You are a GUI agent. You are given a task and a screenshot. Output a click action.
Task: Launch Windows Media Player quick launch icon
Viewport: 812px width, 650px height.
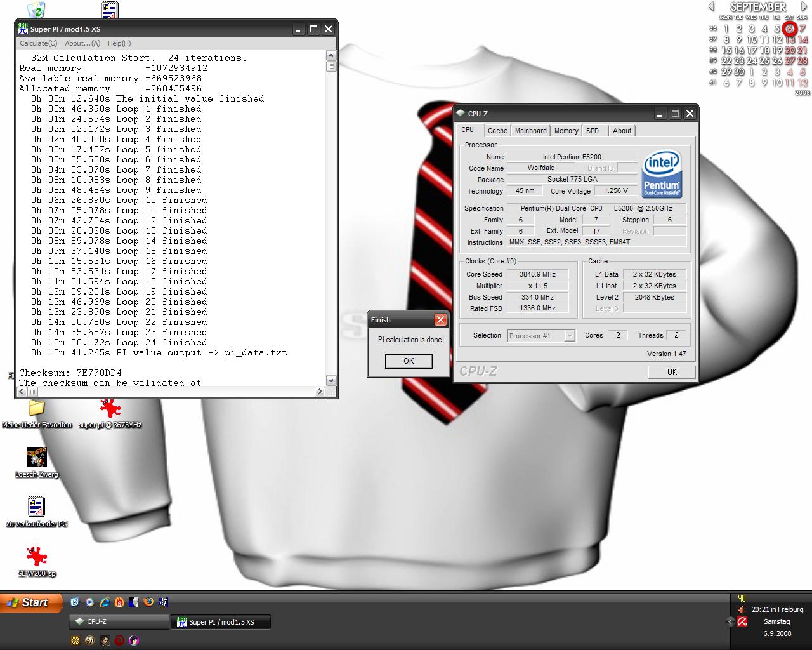pyautogui.click(x=89, y=602)
